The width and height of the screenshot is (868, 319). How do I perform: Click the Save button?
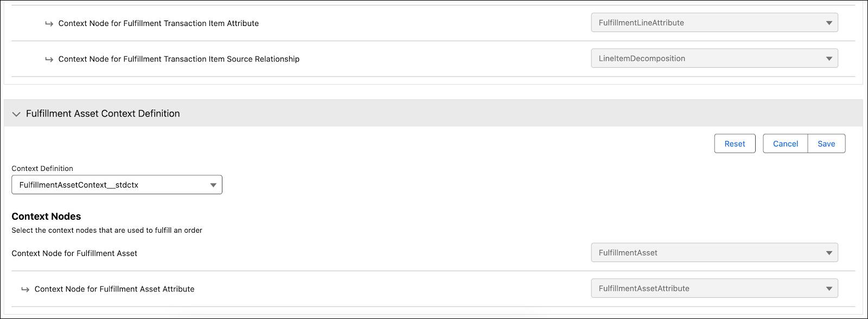826,143
